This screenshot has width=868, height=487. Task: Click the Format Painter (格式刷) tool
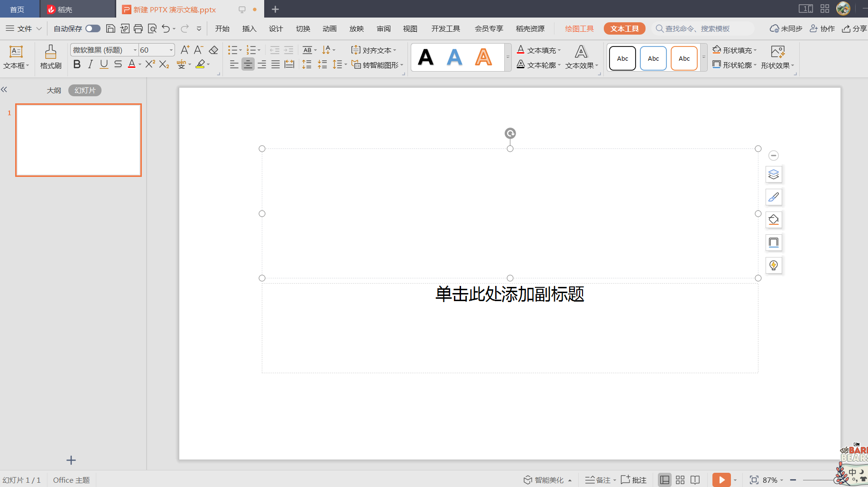[x=51, y=57]
